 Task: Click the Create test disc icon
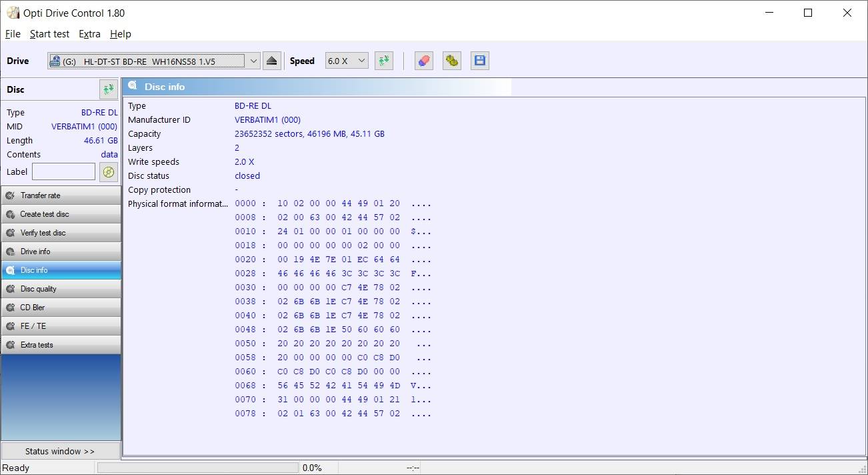pyautogui.click(x=10, y=214)
